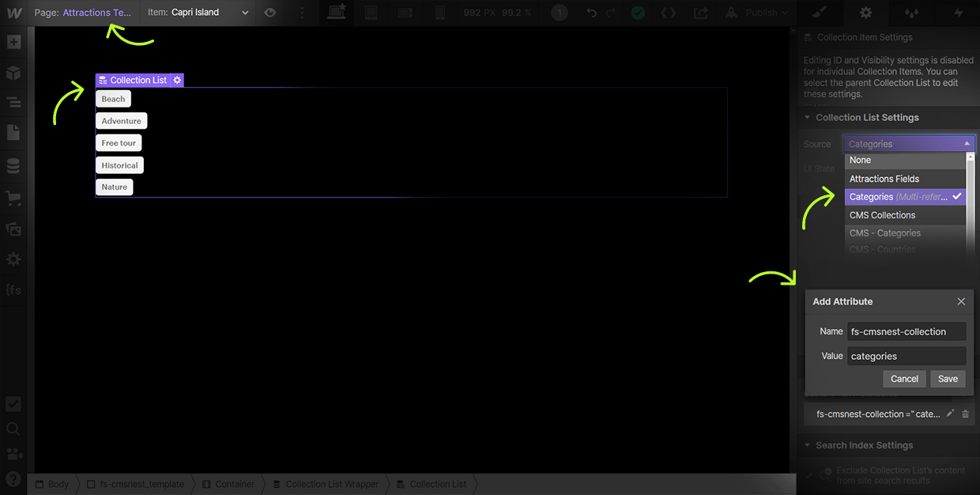Click the Redo arrow

[x=609, y=13]
